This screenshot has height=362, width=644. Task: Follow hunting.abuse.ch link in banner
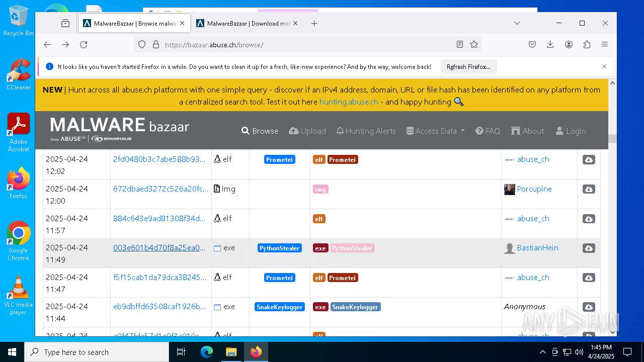(349, 102)
